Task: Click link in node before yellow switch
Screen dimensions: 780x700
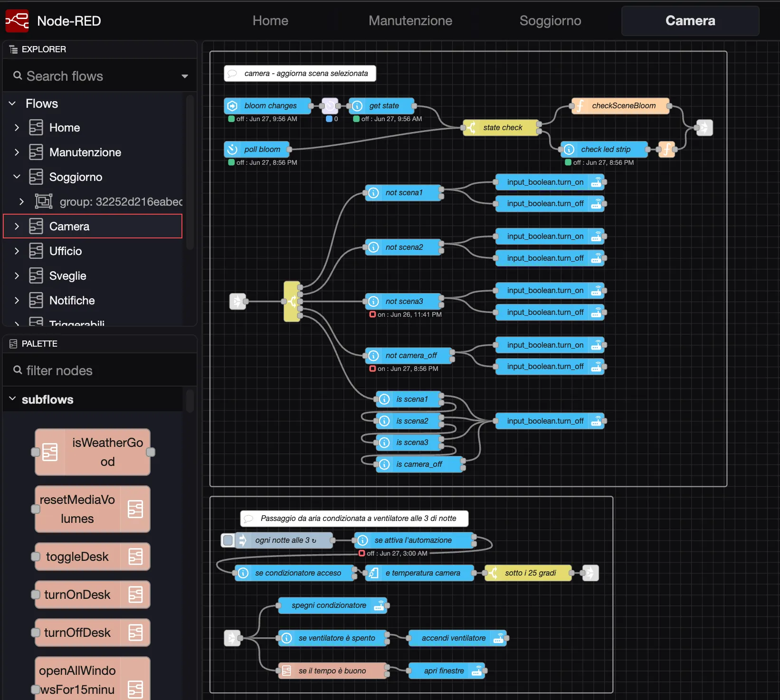Action: click(238, 302)
